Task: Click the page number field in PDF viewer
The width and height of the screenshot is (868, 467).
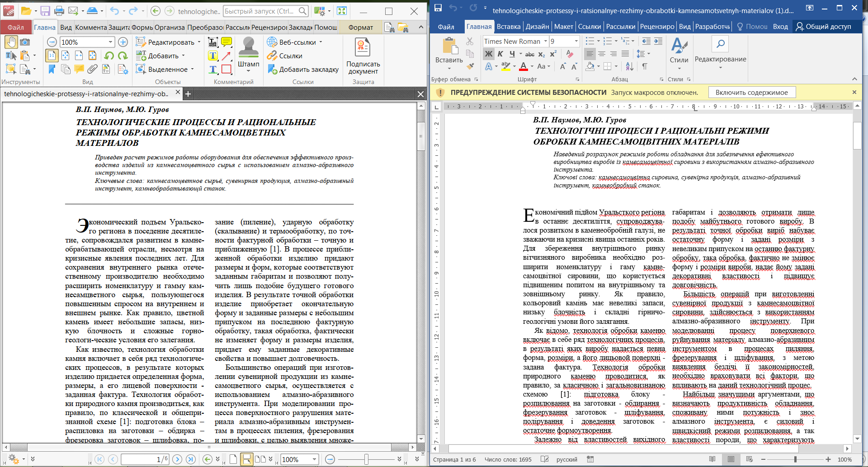Action: pos(145,459)
